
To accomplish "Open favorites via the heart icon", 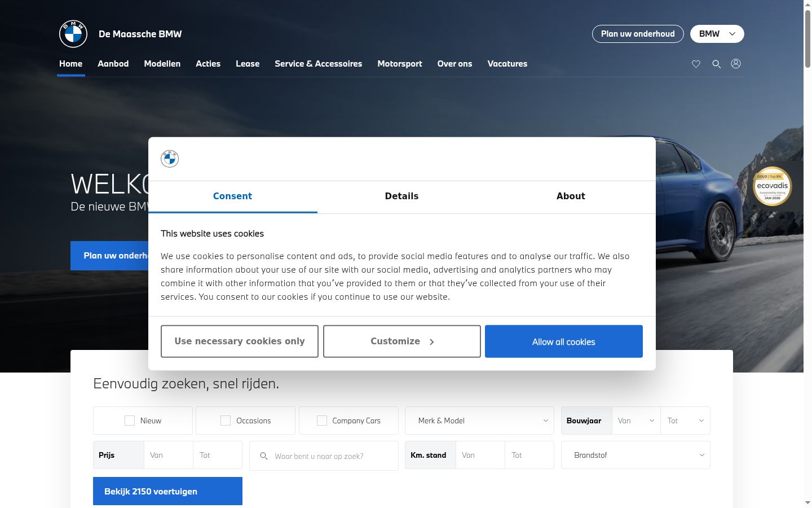I will (x=696, y=64).
